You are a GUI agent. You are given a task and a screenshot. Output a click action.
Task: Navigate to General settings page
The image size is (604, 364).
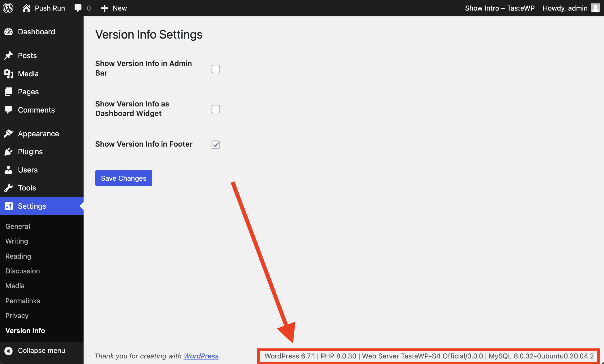click(x=17, y=226)
